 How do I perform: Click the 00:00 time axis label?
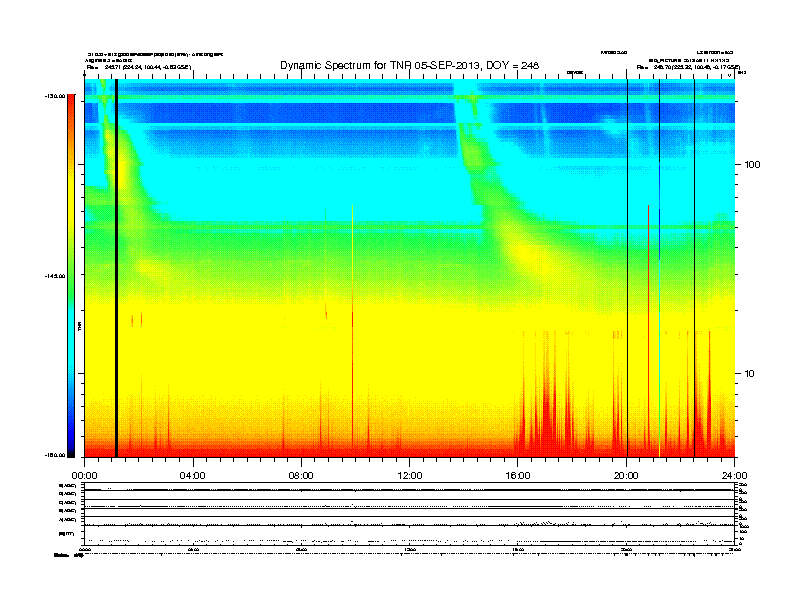(x=84, y=476)
